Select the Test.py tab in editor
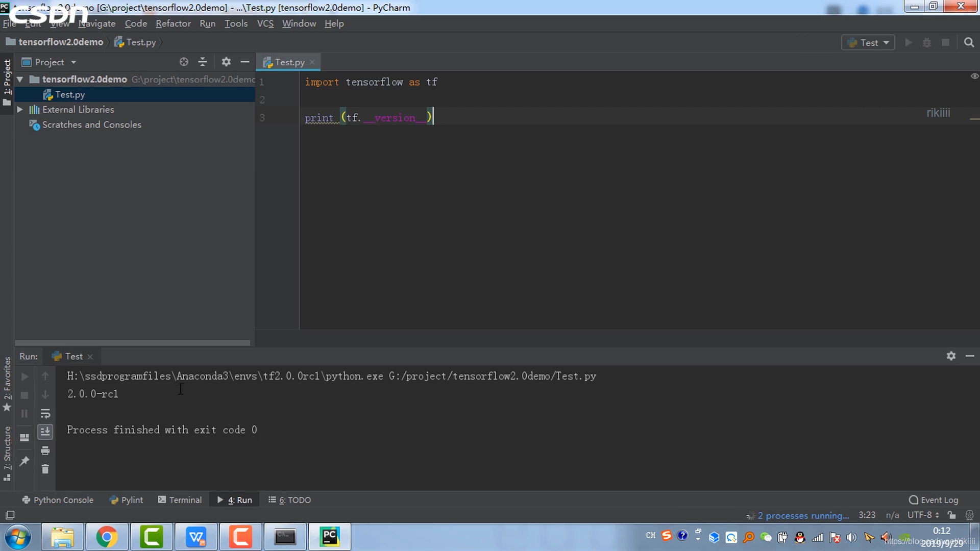The width and height of the screenshot is (980, 551). click(x=290, y=62)
